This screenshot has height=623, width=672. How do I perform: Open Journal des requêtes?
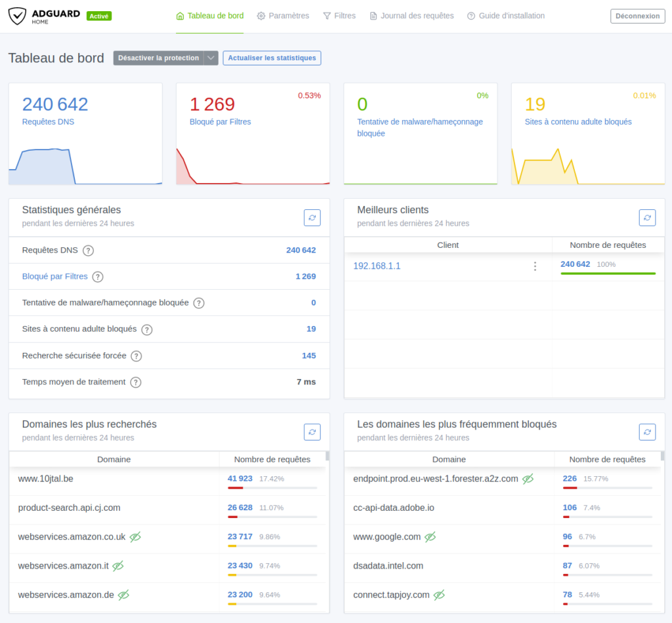[x=411, y=16]
